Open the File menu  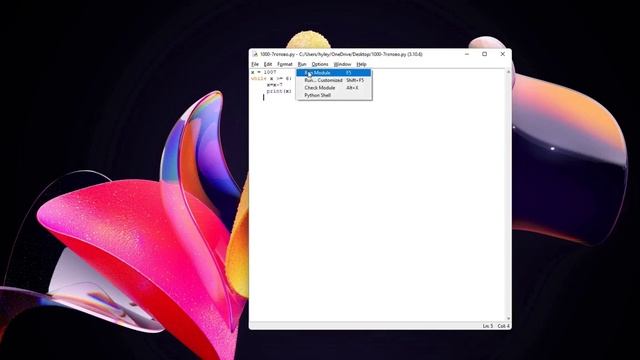pyautogui.click(x=255, y=64)
